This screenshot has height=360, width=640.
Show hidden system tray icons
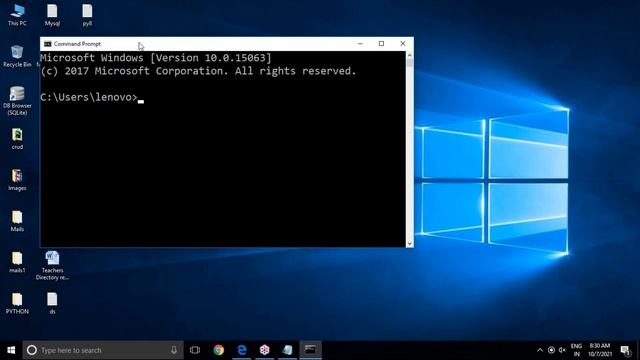540,350
